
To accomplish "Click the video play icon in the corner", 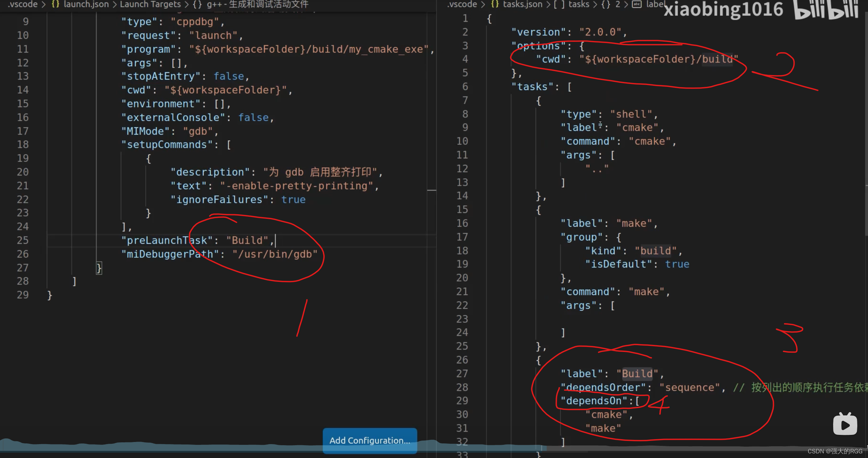I will [845, 424].
